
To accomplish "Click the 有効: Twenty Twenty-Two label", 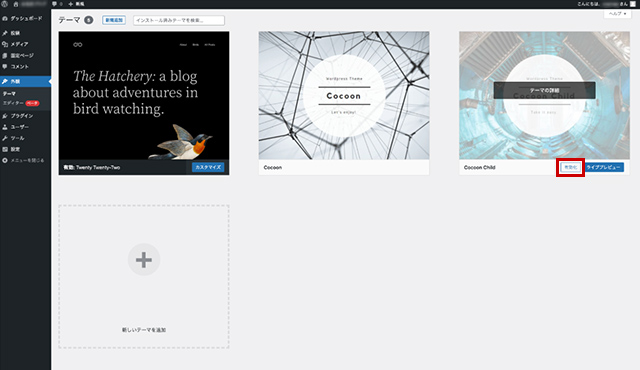I will pyautogui.click(x=92, y=167).
